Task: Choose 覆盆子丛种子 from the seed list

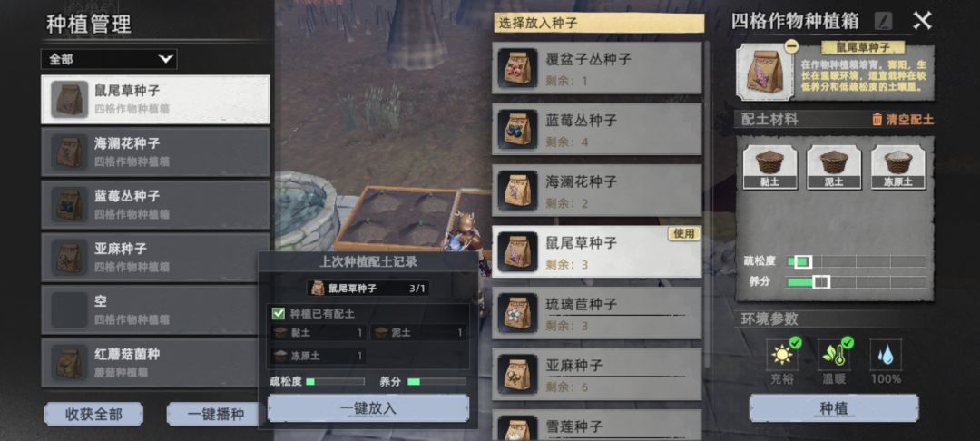Action: 597,68
